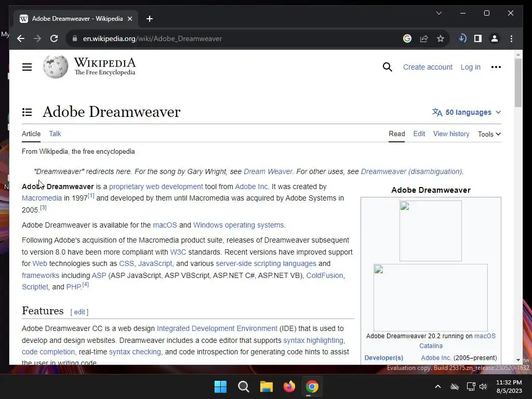
Task: Open Wikipedia search magnifier icon
Action: pyautogui.click(x=387, y=67)
